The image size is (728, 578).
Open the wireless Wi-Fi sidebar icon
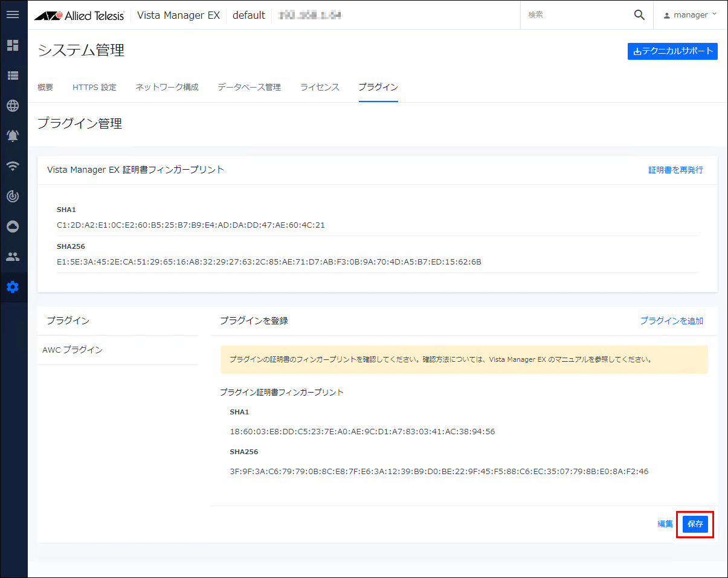(13, 166)
